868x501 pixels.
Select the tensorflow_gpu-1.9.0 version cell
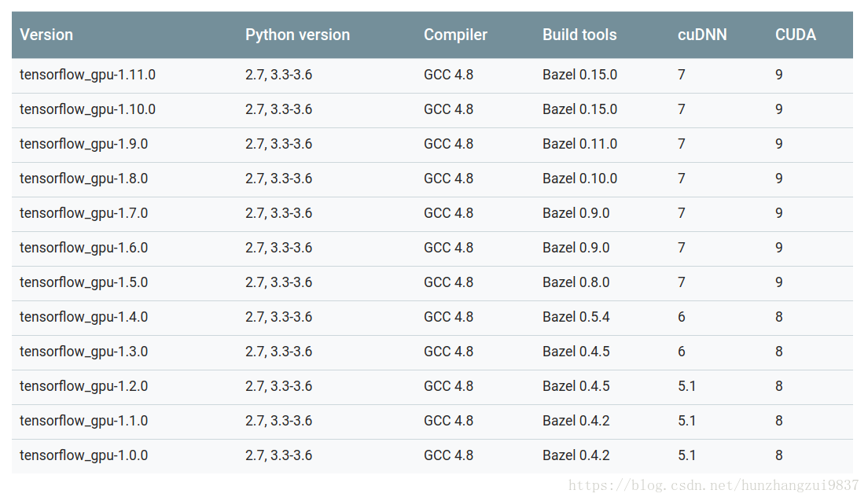83,144
